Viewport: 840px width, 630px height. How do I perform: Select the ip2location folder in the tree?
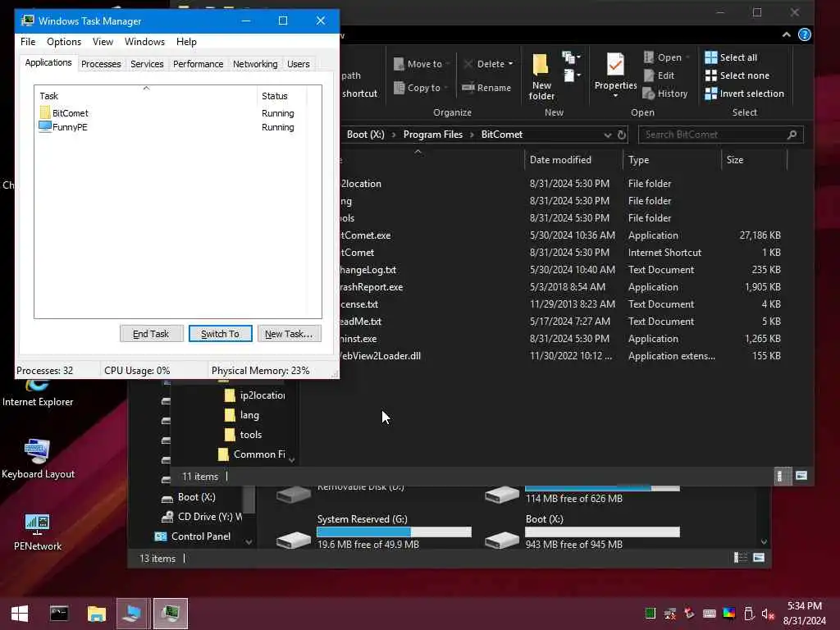pos(254,395)
